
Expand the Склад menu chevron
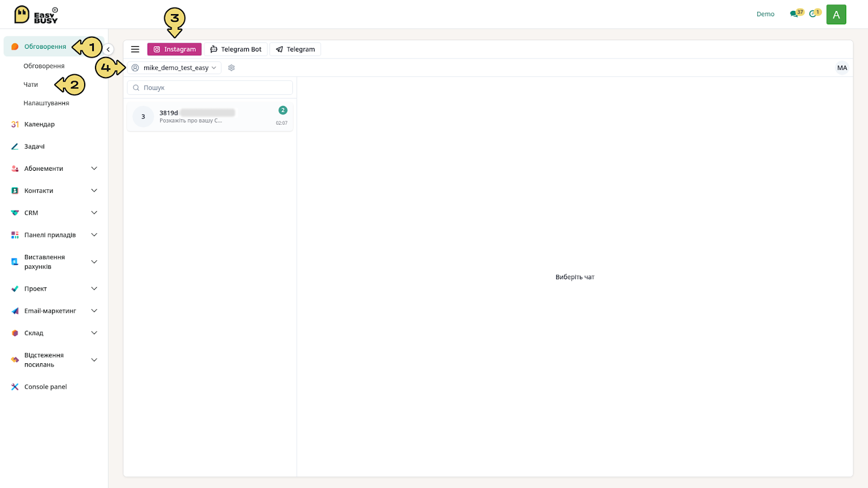point(94,333)
